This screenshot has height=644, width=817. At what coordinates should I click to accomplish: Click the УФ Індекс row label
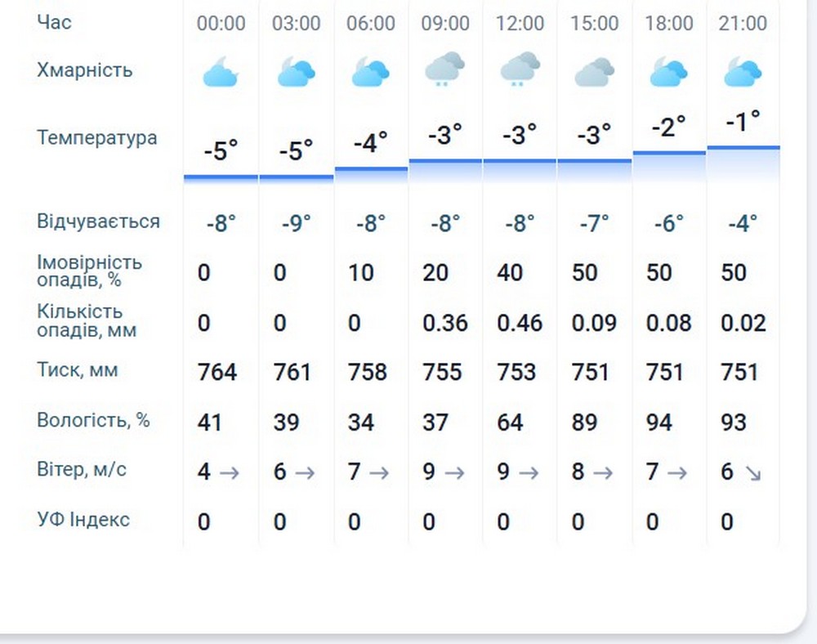pyautogui.click(x=83, y=520)
